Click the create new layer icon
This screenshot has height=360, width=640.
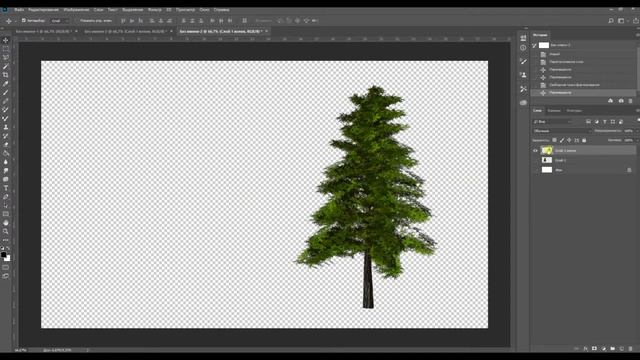click(622, 349)
